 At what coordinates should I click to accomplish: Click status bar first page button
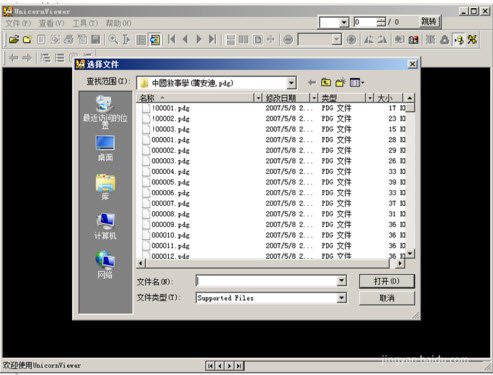coord(210,366)
